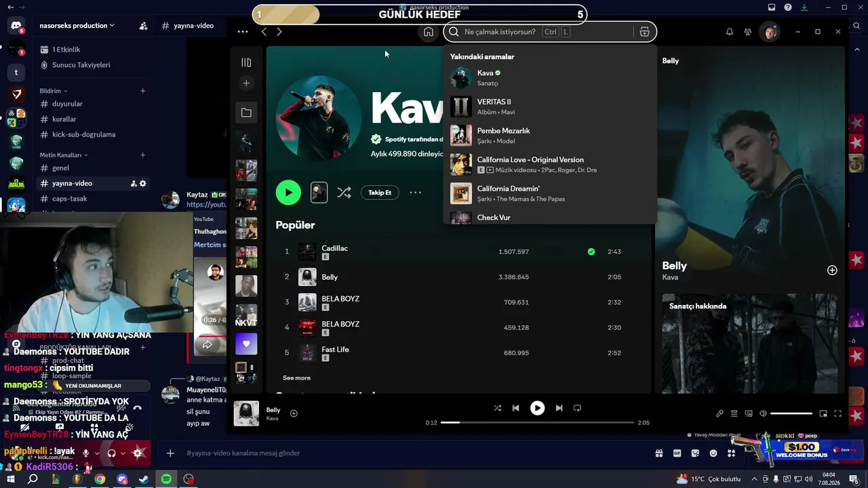Open Spotify friend activity icon
The height and width of the screenshot is (488, 868).
tap(747, 32)
